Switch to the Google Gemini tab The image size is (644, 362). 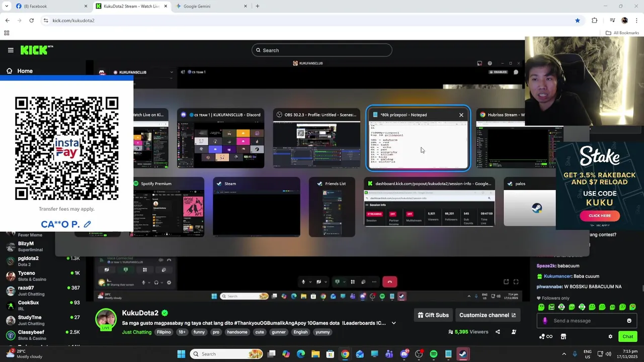point(210,6)
